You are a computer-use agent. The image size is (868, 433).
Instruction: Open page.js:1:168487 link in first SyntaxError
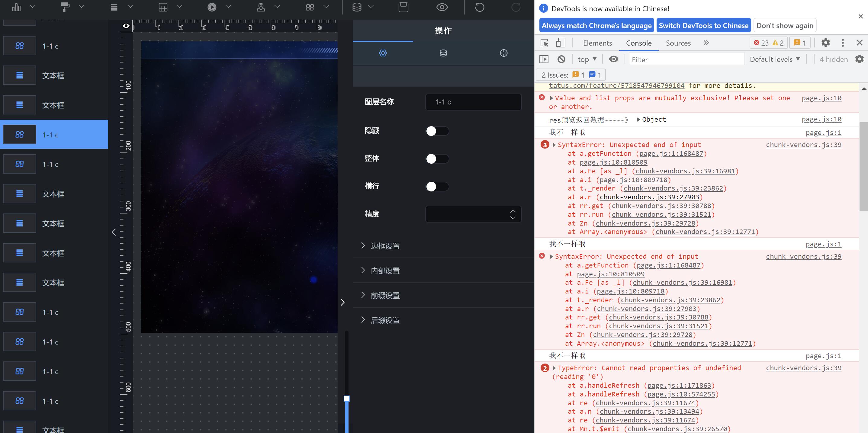[671, 154]
